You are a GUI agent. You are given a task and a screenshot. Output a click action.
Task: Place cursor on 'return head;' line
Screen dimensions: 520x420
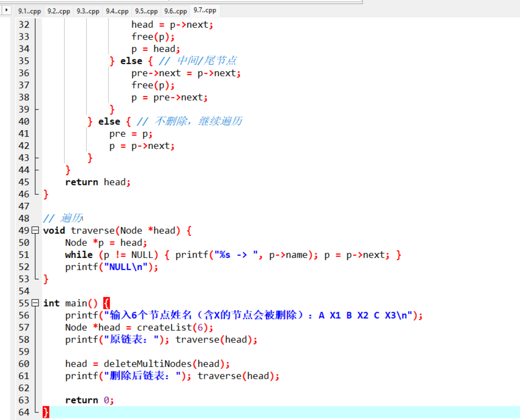point(98,182)
